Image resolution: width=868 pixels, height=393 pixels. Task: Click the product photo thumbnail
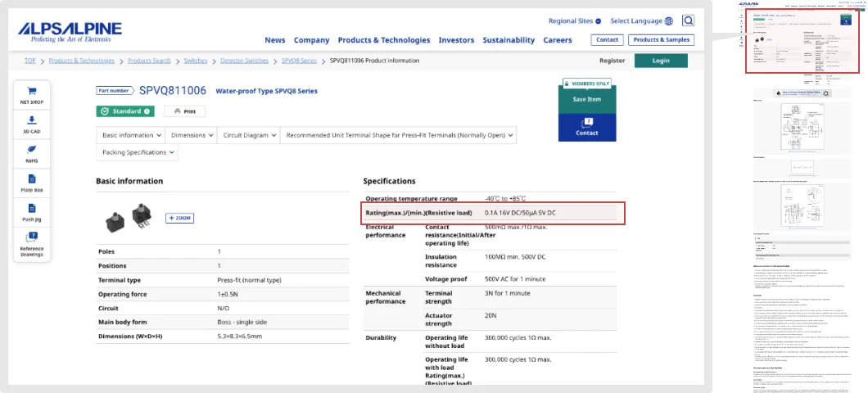pos(129,219)
